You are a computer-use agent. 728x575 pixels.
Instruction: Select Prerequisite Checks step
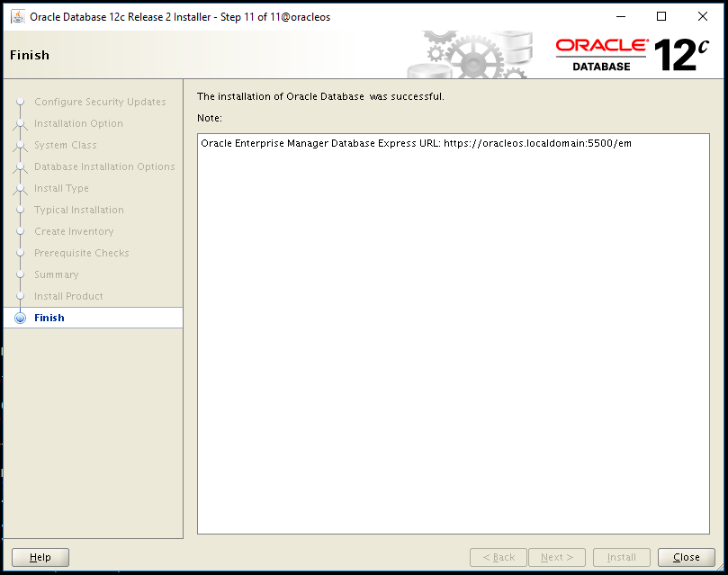pyautogui.click(x=82, y=253)
